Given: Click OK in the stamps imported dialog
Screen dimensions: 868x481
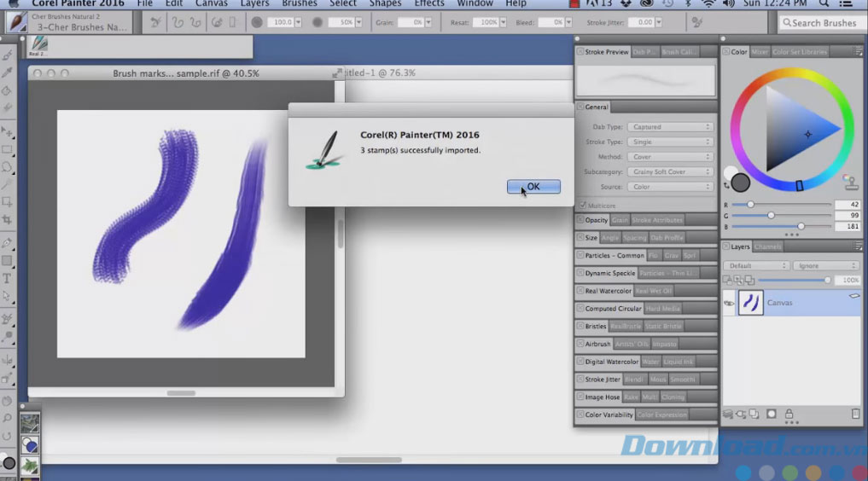Looking at the screenshot, I should pos(533,187).
